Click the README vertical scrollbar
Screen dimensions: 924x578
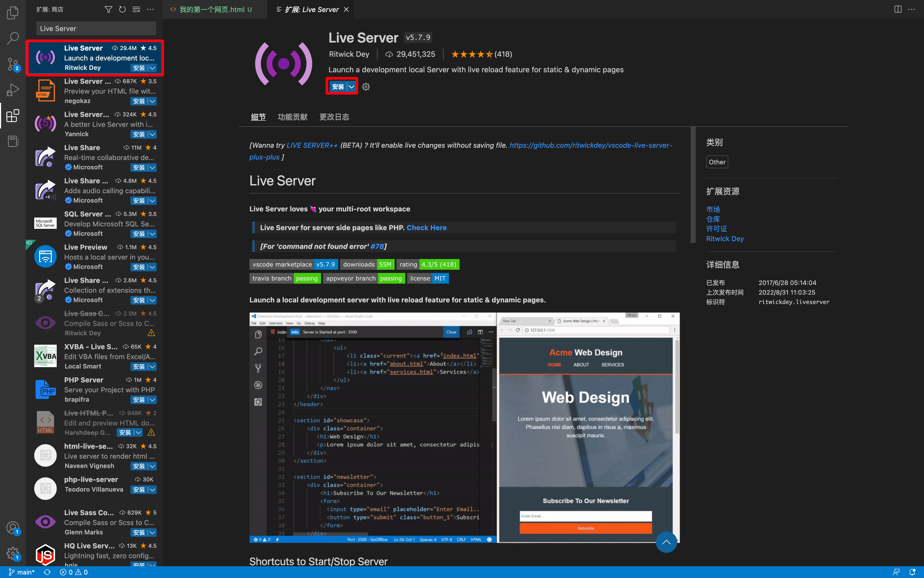(693, 185)
